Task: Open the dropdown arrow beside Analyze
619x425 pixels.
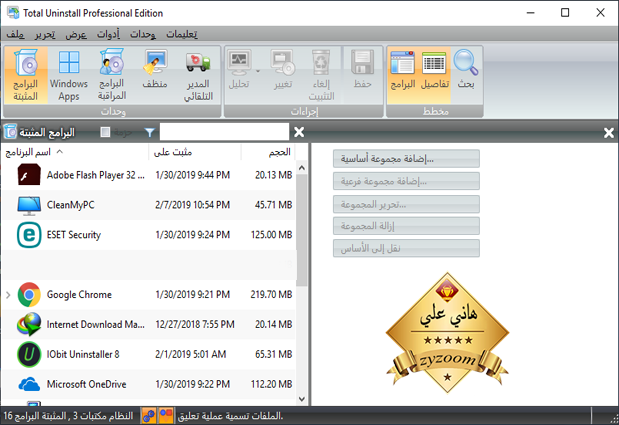Action: 258,71
